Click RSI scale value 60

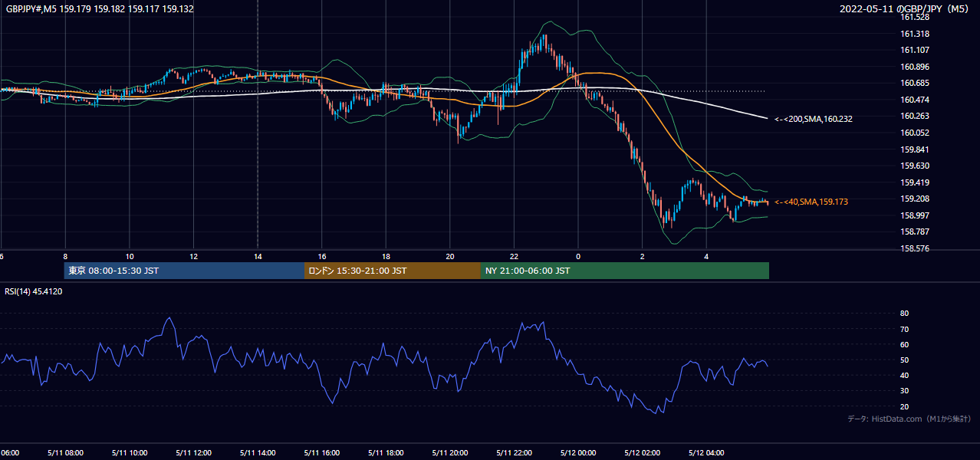[x=904, y=344]
